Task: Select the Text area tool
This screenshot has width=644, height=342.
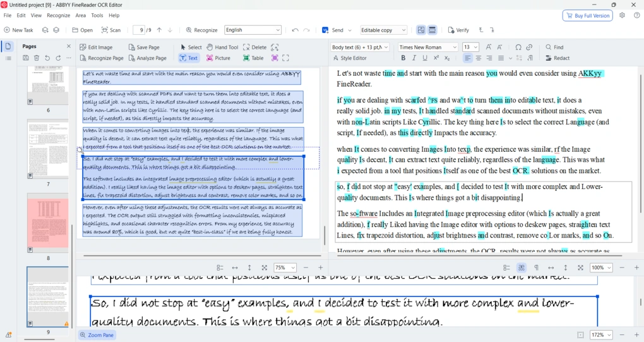Action: 189,58
